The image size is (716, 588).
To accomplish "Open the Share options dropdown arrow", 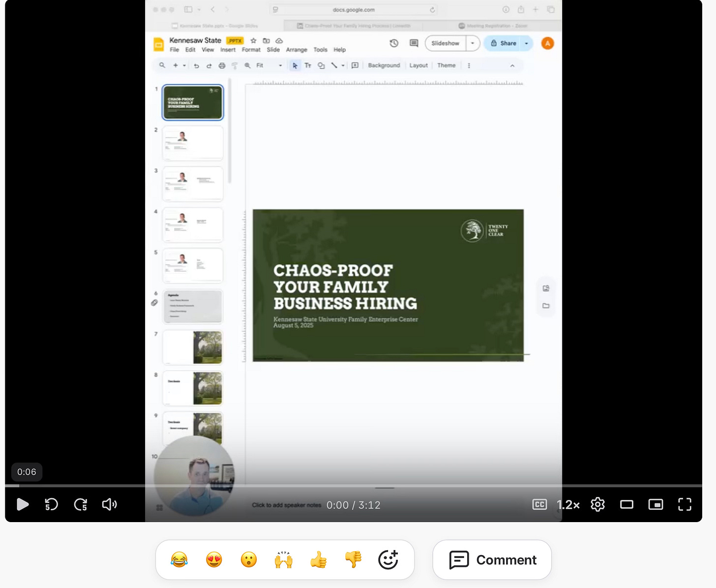I will point(527,43).
